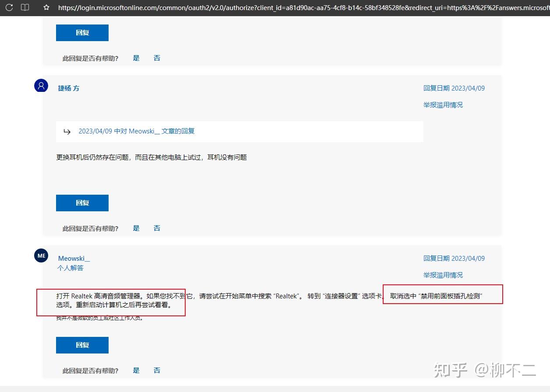Open Meowski__'s username profile link
This screenshot has height=392, width=550.
tap(74, 258)
